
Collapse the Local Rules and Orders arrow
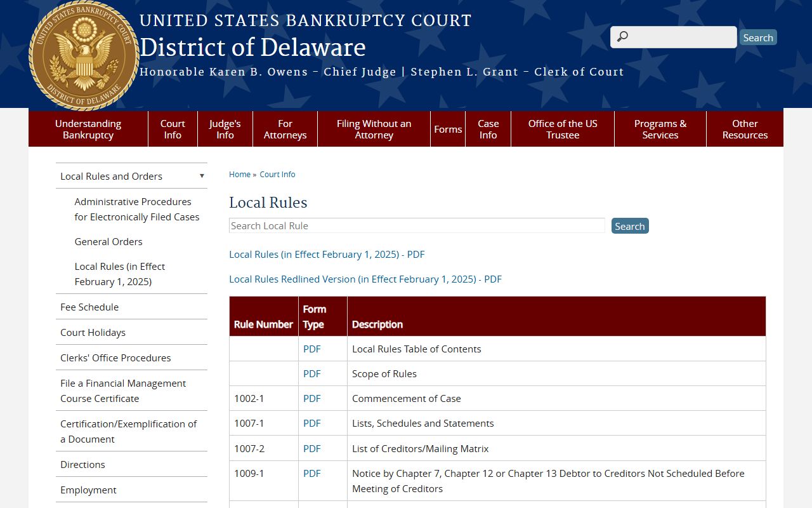202,176
